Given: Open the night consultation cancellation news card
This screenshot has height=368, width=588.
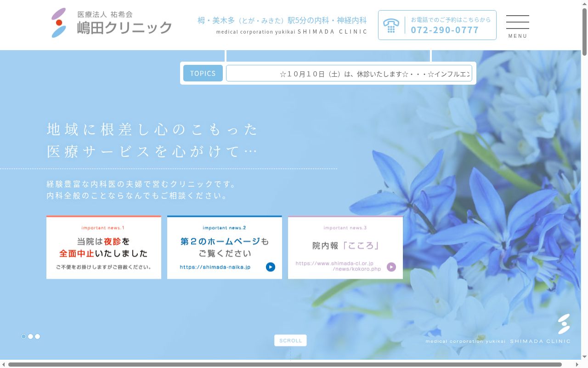Looking at the screenshot, I should (104, 247).
